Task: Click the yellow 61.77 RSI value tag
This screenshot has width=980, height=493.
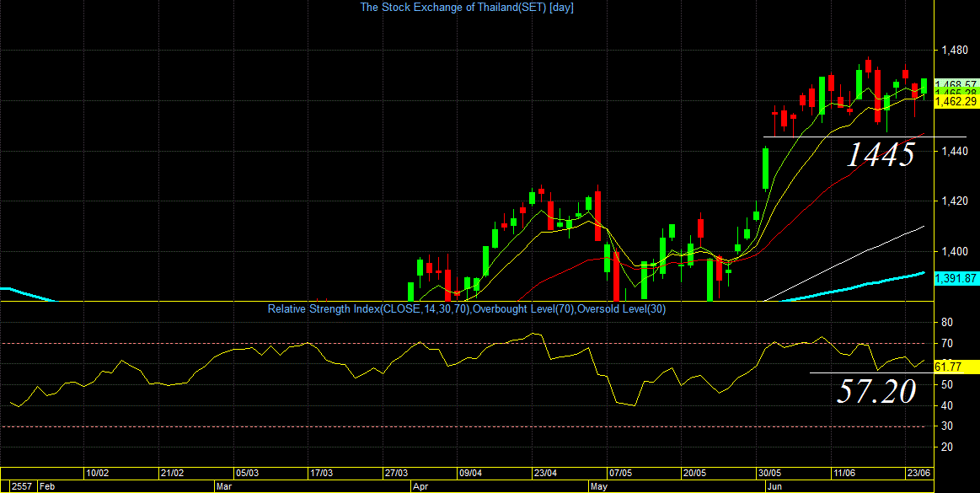Action: click(956, 367)
